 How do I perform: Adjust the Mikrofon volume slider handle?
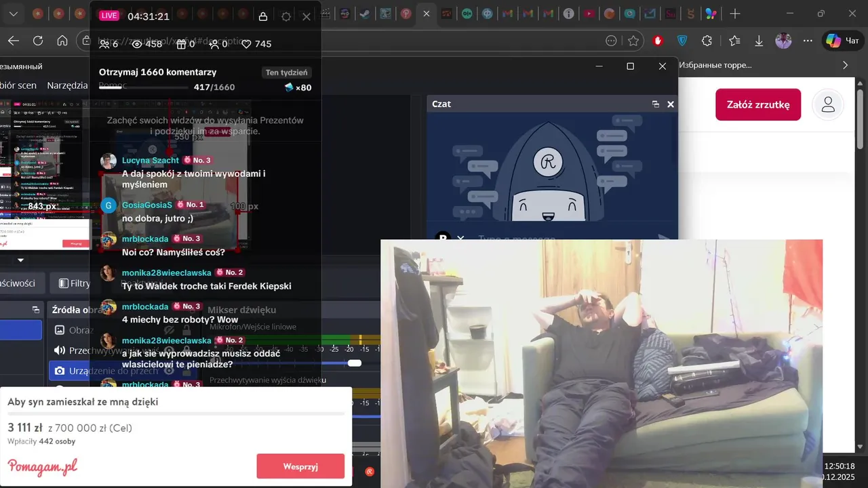(354, 363)
